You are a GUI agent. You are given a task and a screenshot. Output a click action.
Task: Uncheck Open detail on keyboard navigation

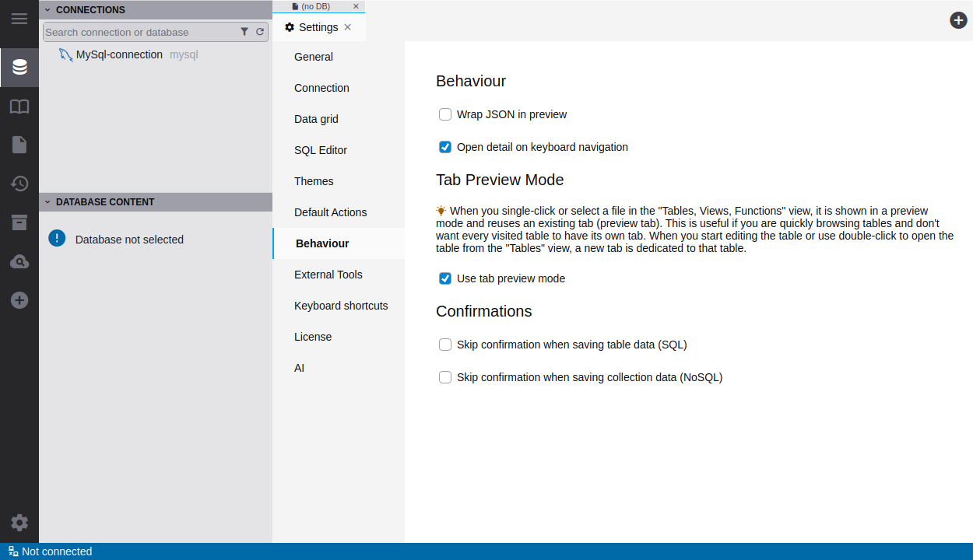445,147
